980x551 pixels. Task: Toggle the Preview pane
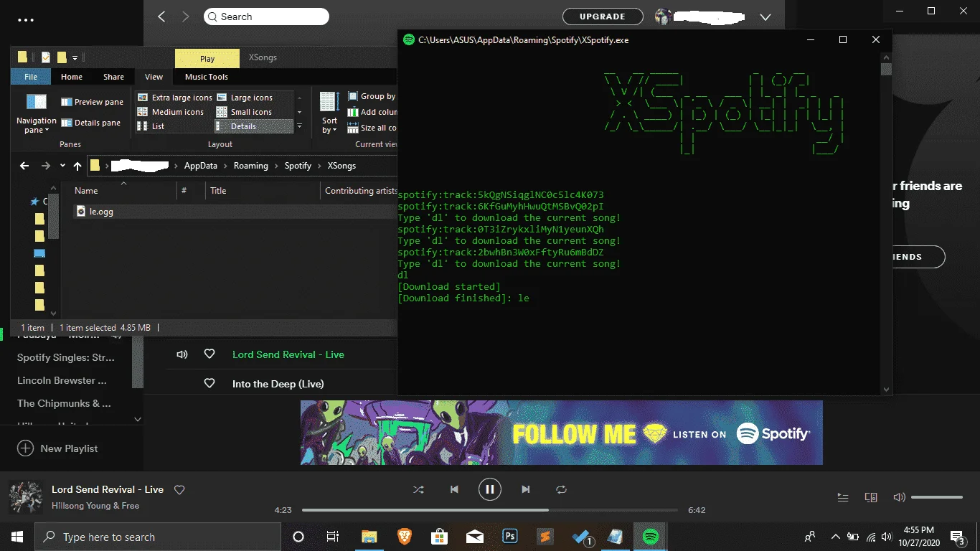click(92, 102)
